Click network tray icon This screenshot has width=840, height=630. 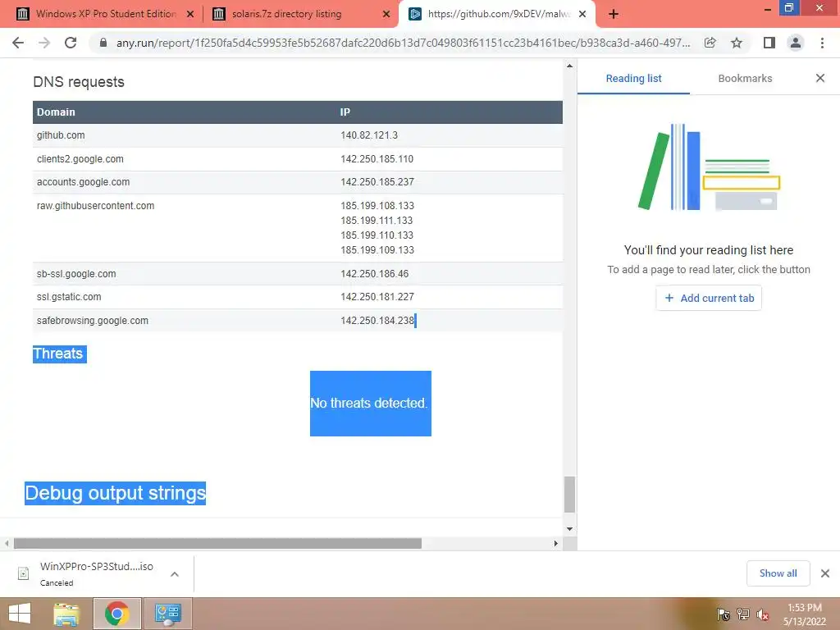tap(743, 614)
